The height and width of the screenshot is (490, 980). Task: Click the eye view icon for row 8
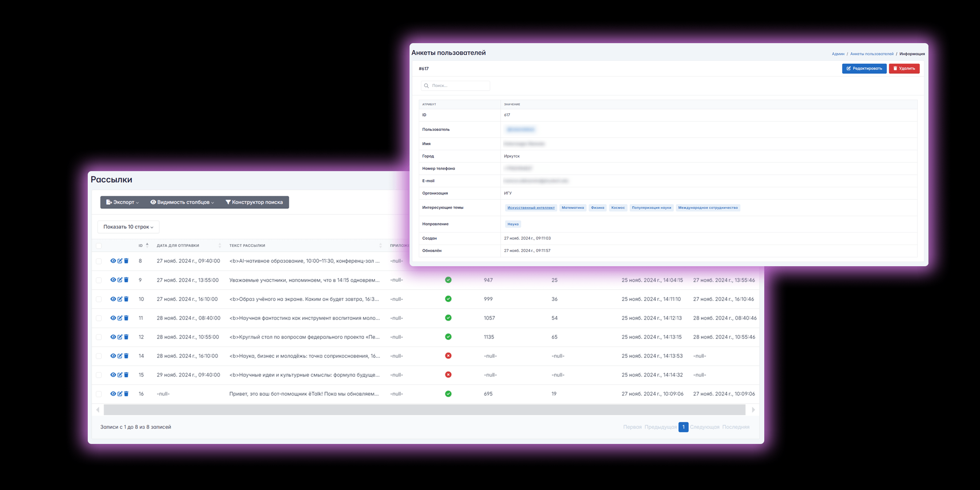pyautogui.click(x=113, y=261)
